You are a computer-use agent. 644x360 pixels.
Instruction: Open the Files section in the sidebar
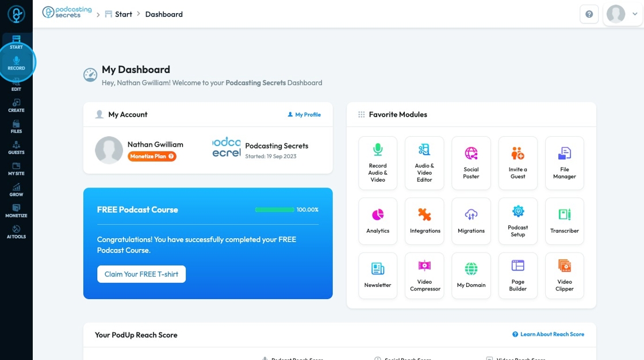(16, 127)
